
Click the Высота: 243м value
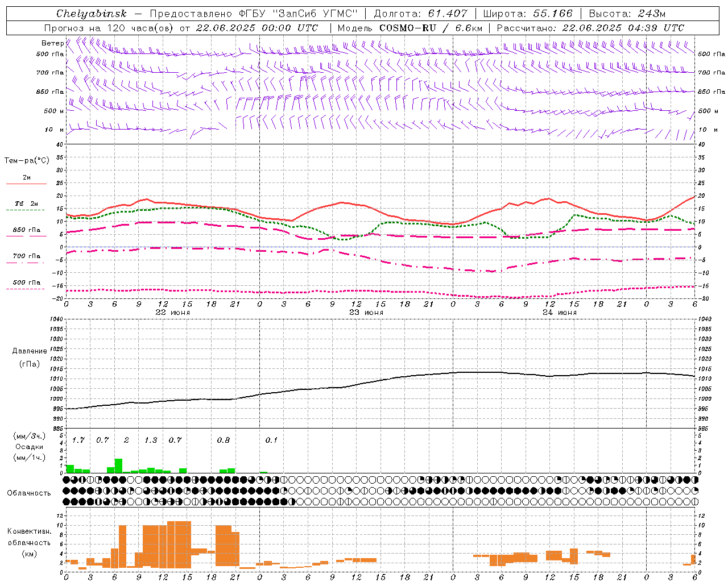(x=627, y=14)
